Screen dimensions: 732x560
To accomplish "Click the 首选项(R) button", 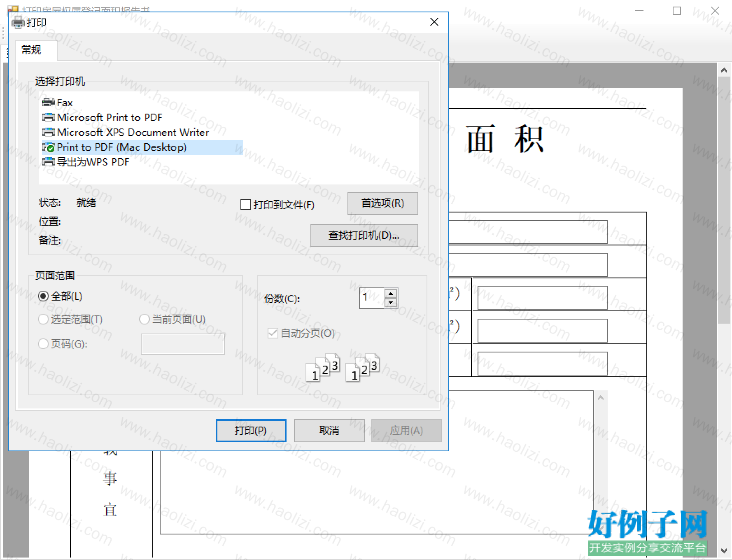I will coord(382,203).
